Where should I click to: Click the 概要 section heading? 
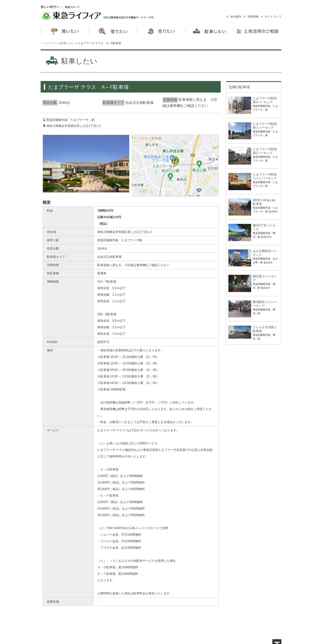(x=47, y=203)
